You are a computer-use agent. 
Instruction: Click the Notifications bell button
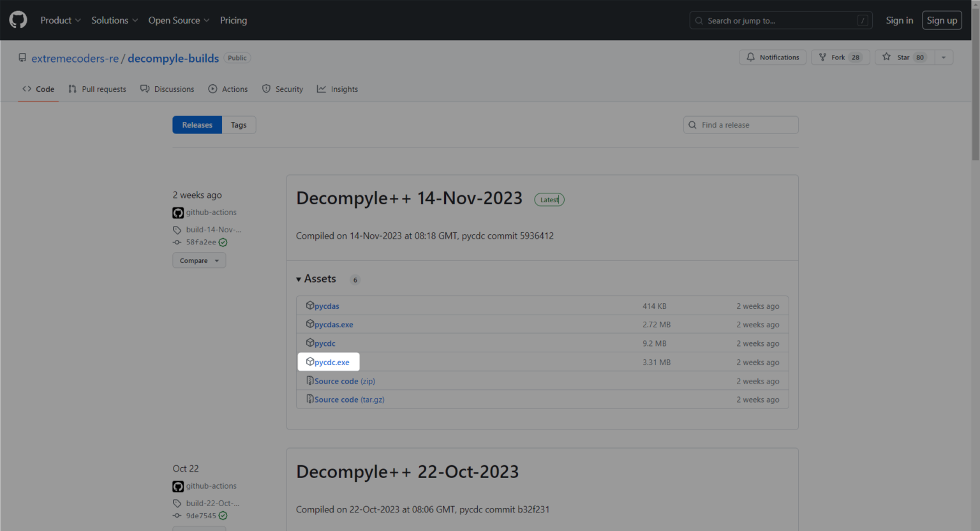pyautogui.click(x=773, y=57)
